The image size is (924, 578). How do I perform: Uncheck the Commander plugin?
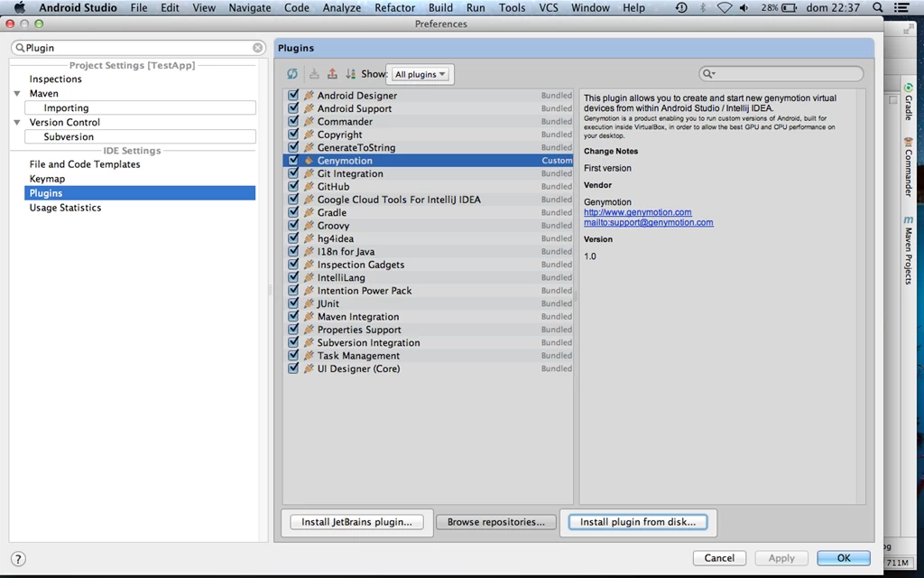point(293,121)
